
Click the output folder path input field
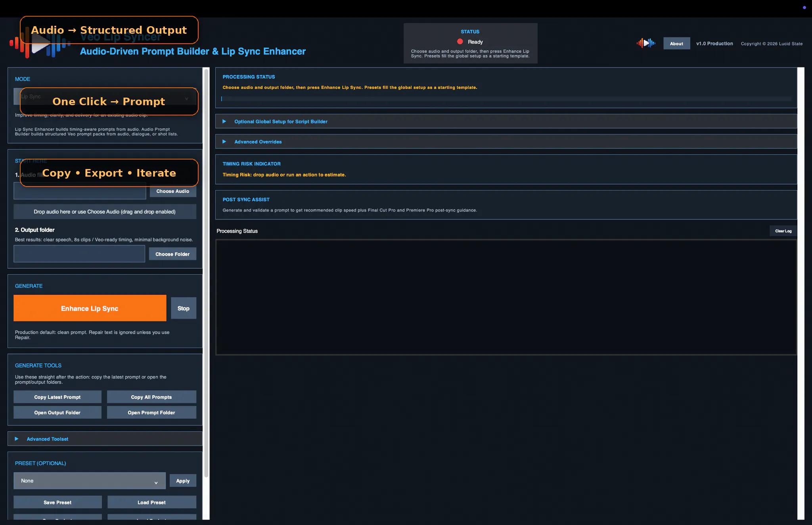click(79, 254)
